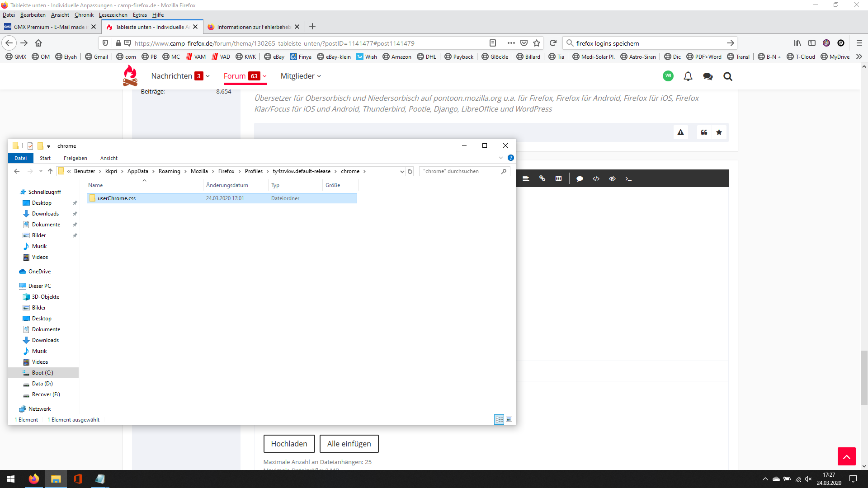Click the quote icon on the post
Image resolution: width=868 pixels, height=488 pixels.
(704, 132)
